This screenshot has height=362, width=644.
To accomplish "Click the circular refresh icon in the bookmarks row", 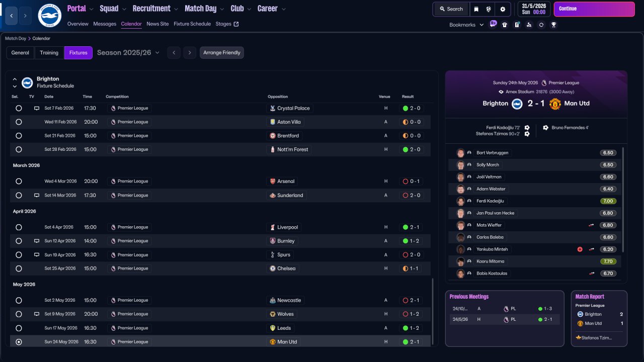I will (541, 25).
